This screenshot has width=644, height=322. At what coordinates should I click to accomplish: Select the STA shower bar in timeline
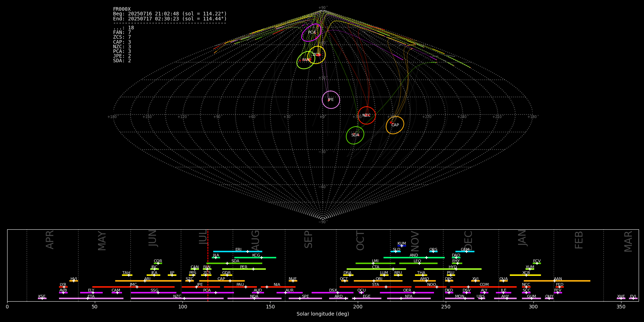(375, 287)
